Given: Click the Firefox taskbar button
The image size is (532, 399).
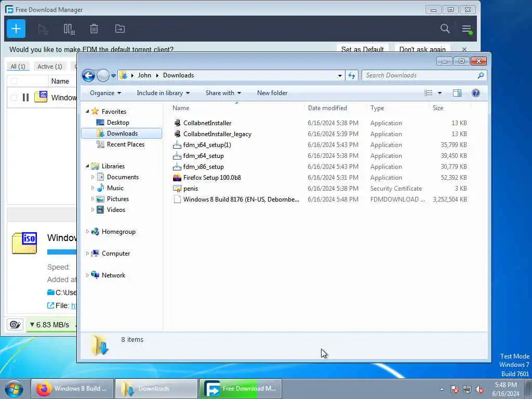Looking at the screenshot, I should pyautogui.click(x=72, y=389).
